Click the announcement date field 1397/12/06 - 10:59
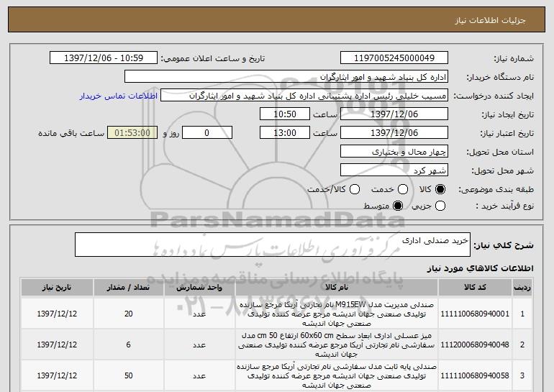Image resolution: width=554 pixels, height=392 pixels. 104,58
